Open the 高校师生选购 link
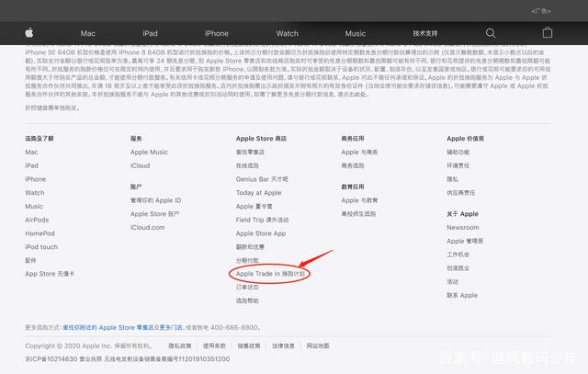The width and height of the screenshot is (588, 374). [x=358, y=214]
